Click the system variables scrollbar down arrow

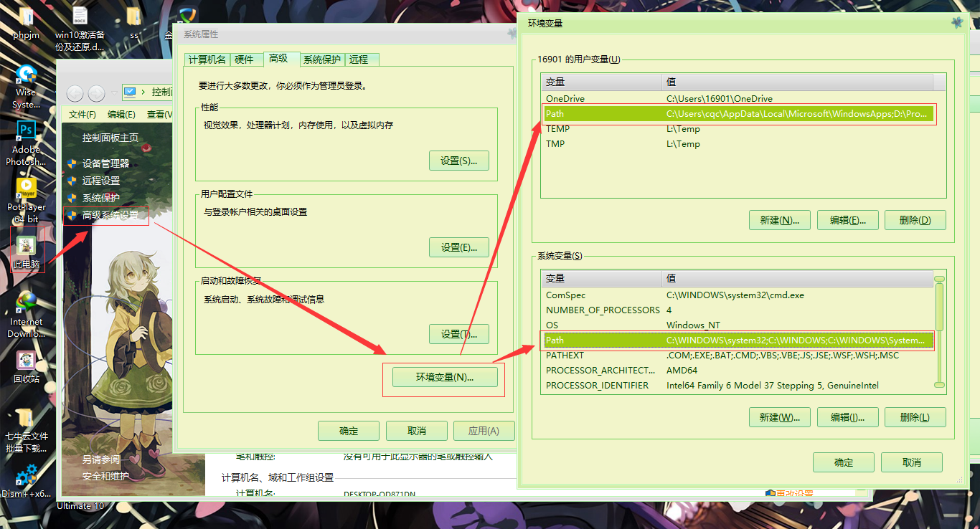pyautogui.click(x=940, y=385)
